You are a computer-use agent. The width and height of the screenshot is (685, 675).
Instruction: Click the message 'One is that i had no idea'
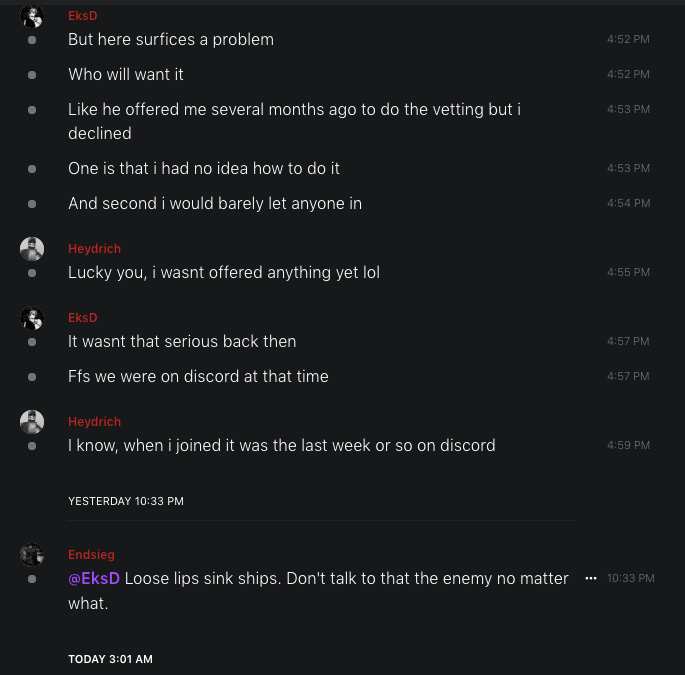coord(204,168)
